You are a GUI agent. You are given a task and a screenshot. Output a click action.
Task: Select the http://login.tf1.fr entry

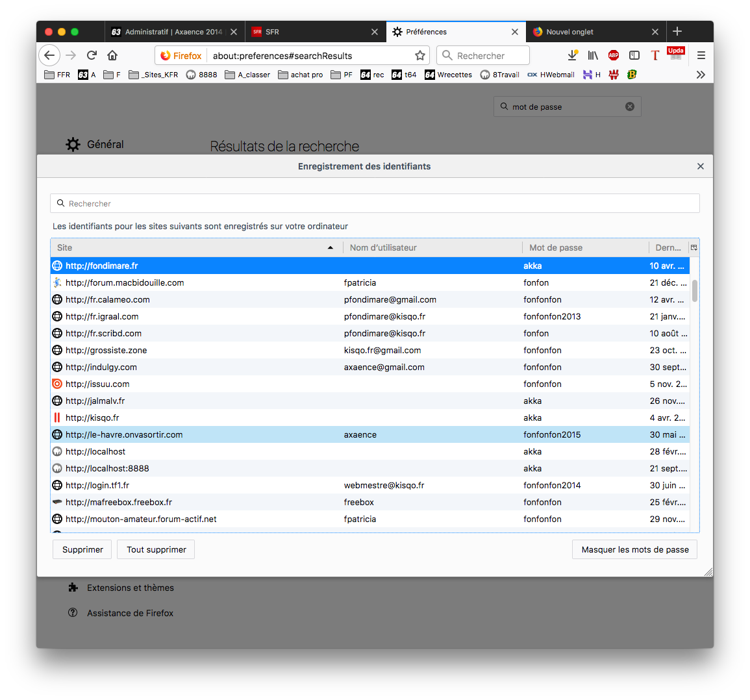(369, 485)
